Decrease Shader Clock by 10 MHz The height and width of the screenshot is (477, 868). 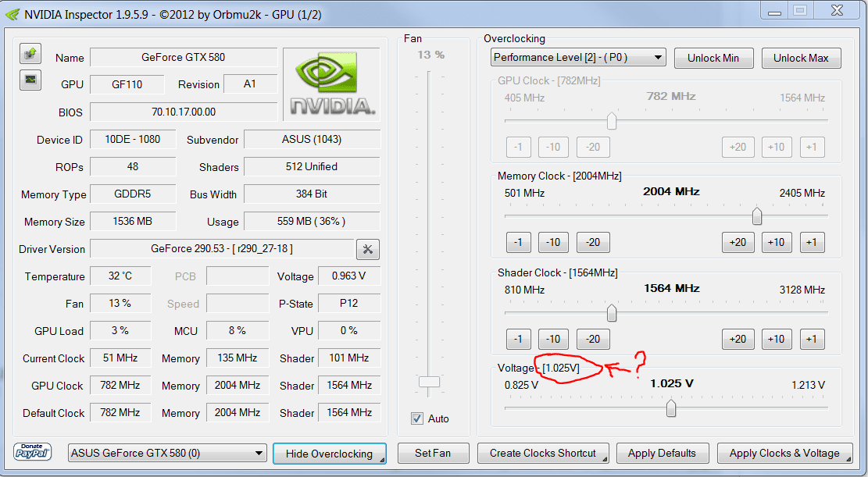coord(554,340)
